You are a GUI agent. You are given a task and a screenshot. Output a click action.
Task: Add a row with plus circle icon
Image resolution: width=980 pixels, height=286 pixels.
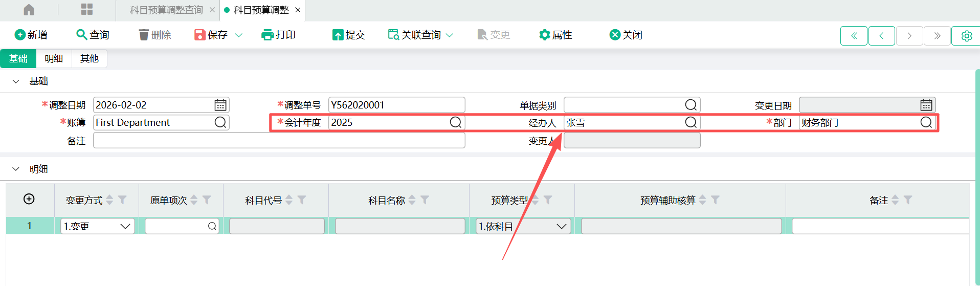[x=29, y=199]
